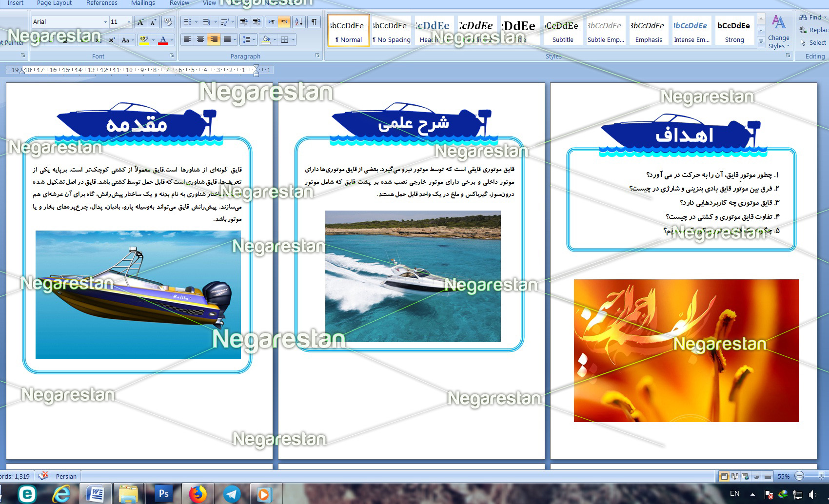829x504 pixels.
Task: Click the Center alignment icon
Action: (200, 39)
